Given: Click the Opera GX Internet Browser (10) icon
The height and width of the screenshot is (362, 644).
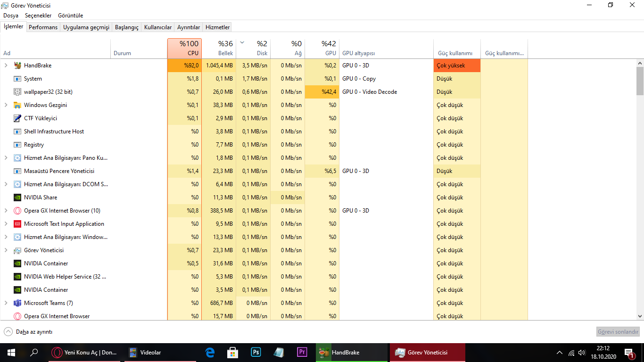Looking at the screenshot, I should pos(17,211).
